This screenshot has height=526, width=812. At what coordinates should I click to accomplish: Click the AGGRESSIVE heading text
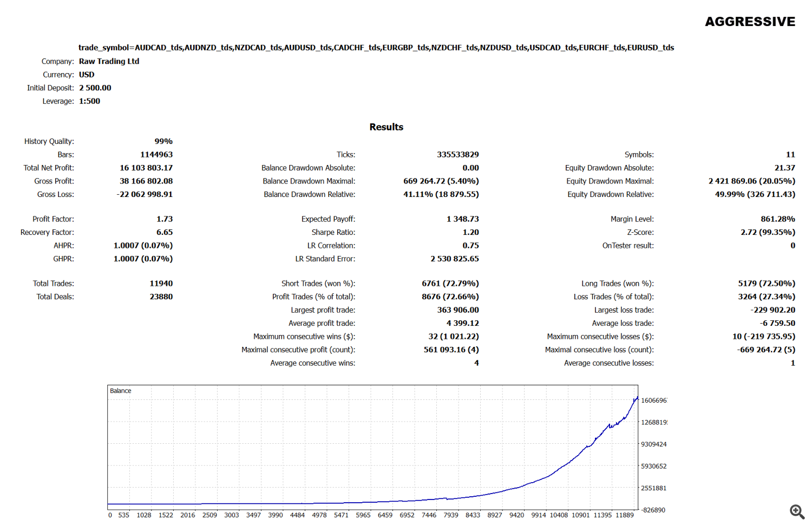(x=750, y=22)
